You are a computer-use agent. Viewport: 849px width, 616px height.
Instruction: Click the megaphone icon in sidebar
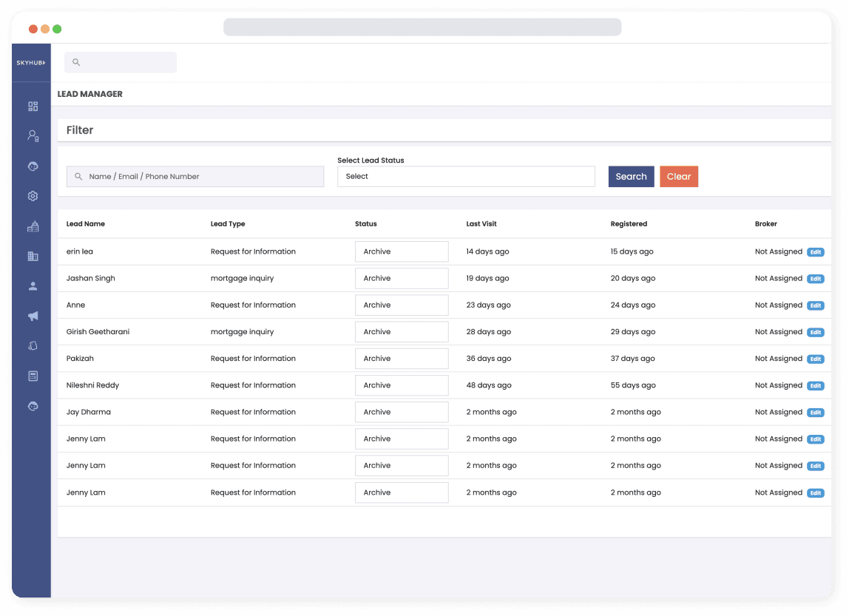pos(33,317)
